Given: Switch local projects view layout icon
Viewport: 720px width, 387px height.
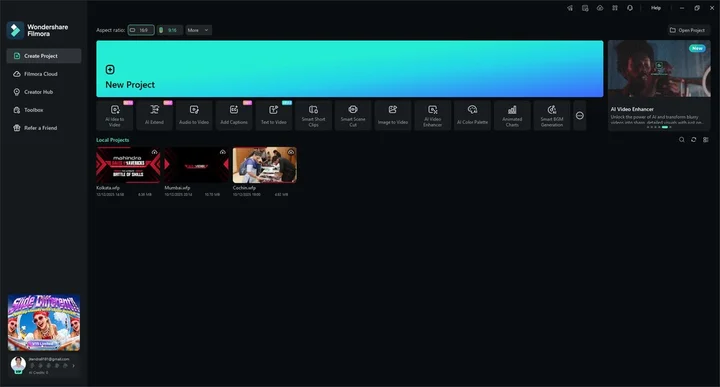Looking at the screenshot, I should (706, 140).
